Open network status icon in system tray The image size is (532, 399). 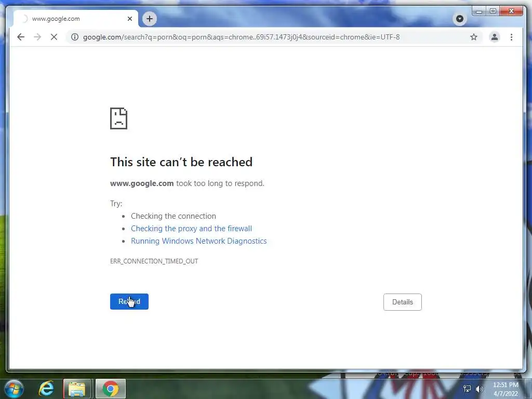467,389
